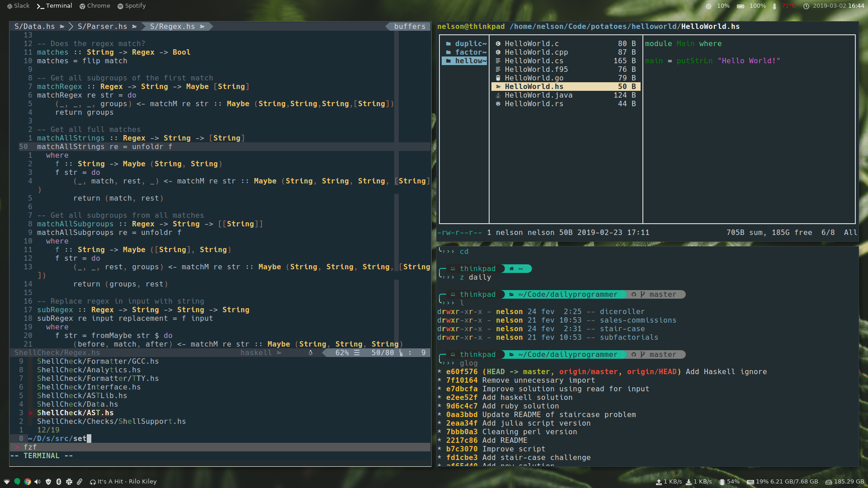The width and height of the screenshot is (868, 488).
Task: Click the brightness gear icon in top bar
Action: [x=708, y=6]
